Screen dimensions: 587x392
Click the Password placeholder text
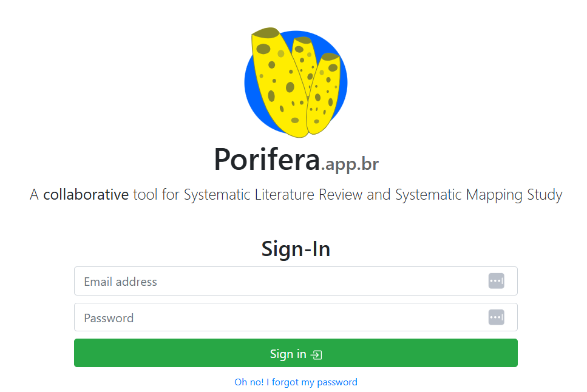110,317
